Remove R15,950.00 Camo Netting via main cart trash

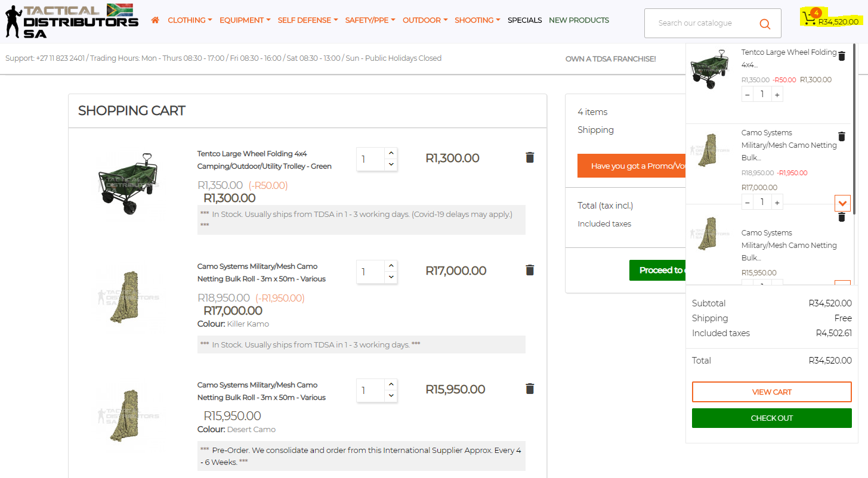pos(530,389)
